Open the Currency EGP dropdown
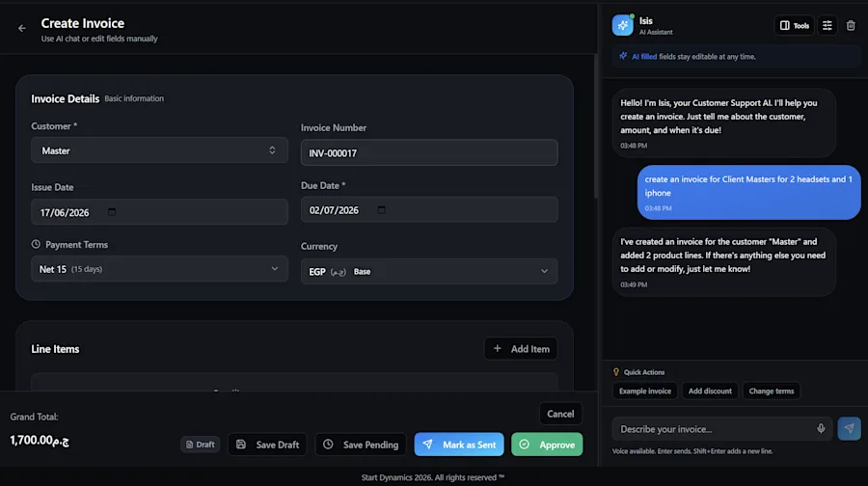 pyautogui.click(x=429, y=271)
